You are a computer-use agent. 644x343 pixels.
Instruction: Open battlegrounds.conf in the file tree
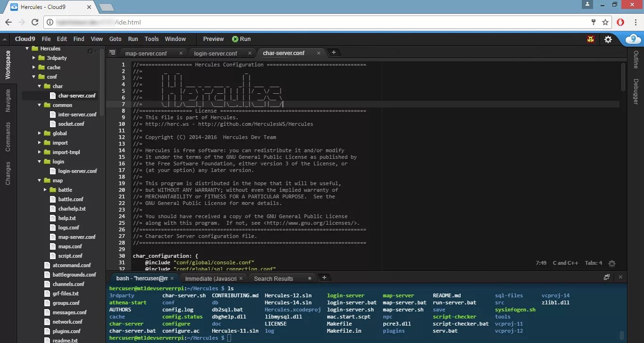tap(74, 275)
